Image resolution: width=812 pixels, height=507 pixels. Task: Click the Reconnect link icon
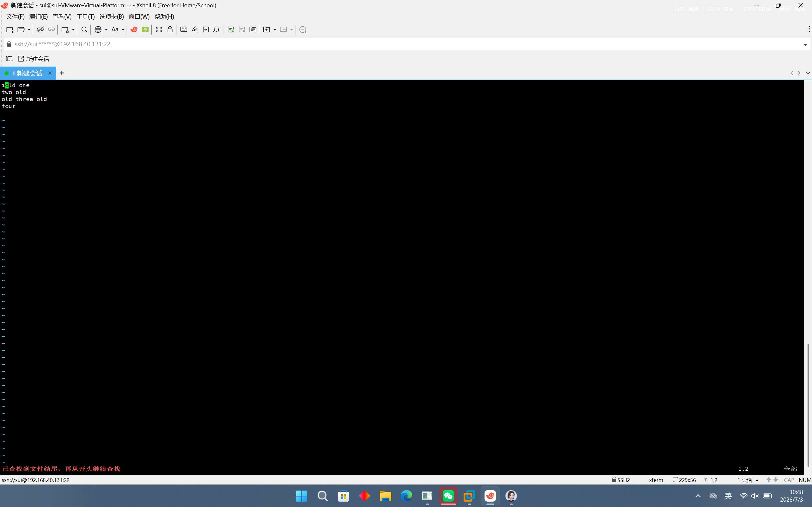(51, 29)
